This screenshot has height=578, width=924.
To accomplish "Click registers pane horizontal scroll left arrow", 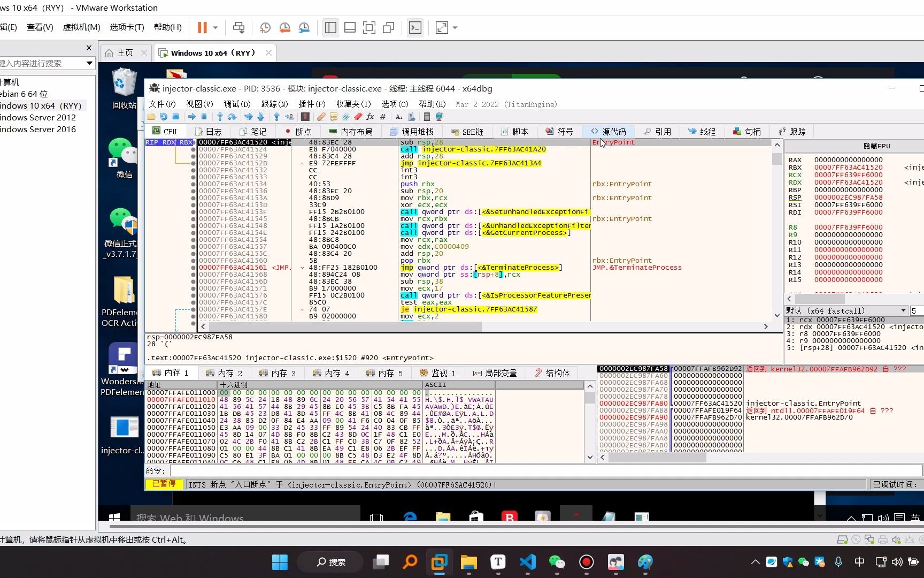I will click(790, 299).
